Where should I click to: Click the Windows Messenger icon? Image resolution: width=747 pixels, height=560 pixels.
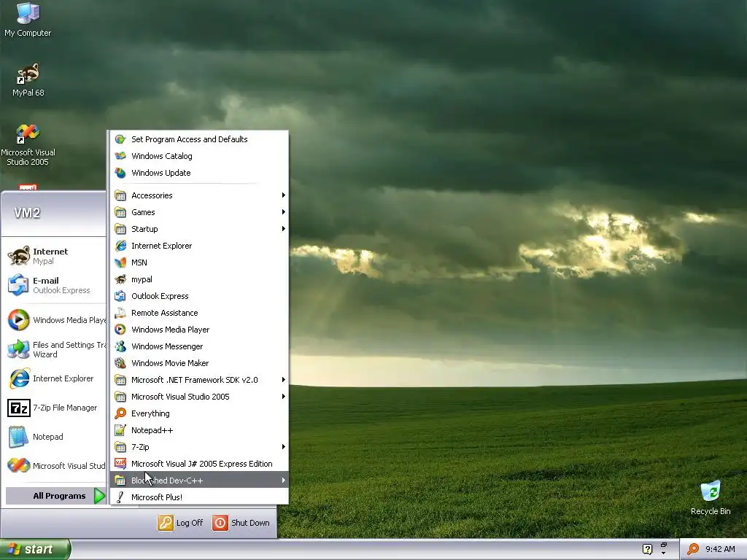point(120,346)
